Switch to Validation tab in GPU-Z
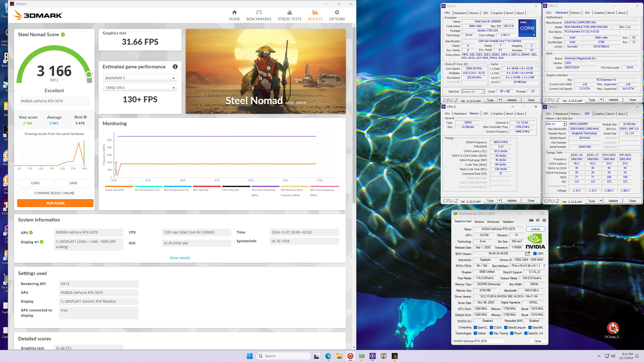Viewport: 644px width, 362px height. click(508, 222)
